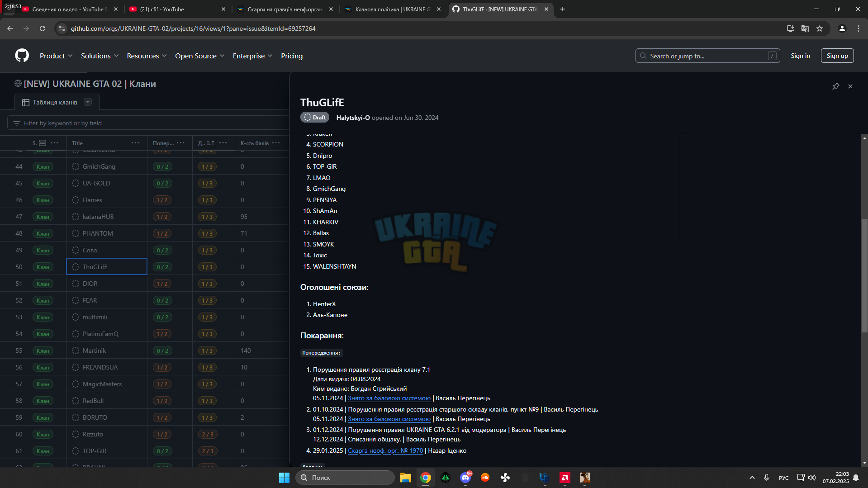This screenshot has height=488, width=868.
Task: Open the Pricing menu item
Action: (292, 56)
